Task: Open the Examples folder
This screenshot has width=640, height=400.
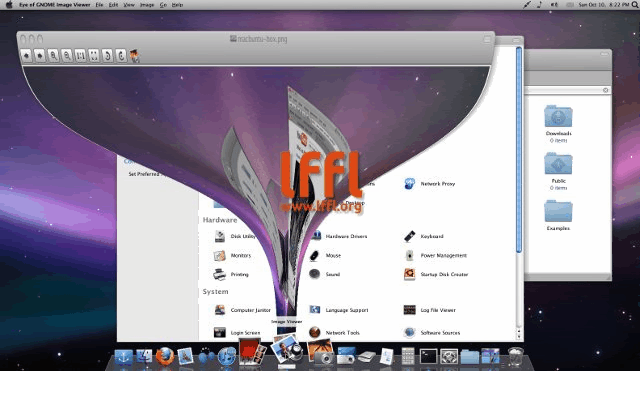Action: pyautogui.click(x=557, y=212)
